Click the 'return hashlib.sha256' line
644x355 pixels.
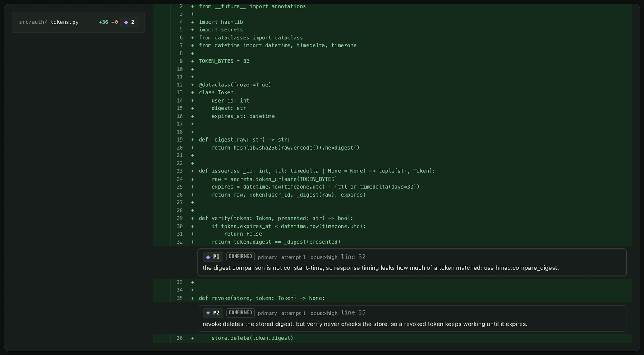285,148
